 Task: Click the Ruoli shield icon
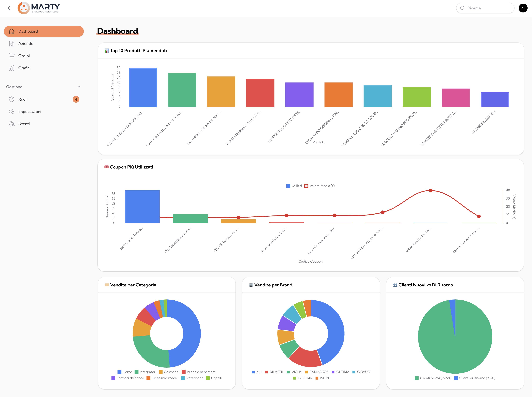pos(12,99)
